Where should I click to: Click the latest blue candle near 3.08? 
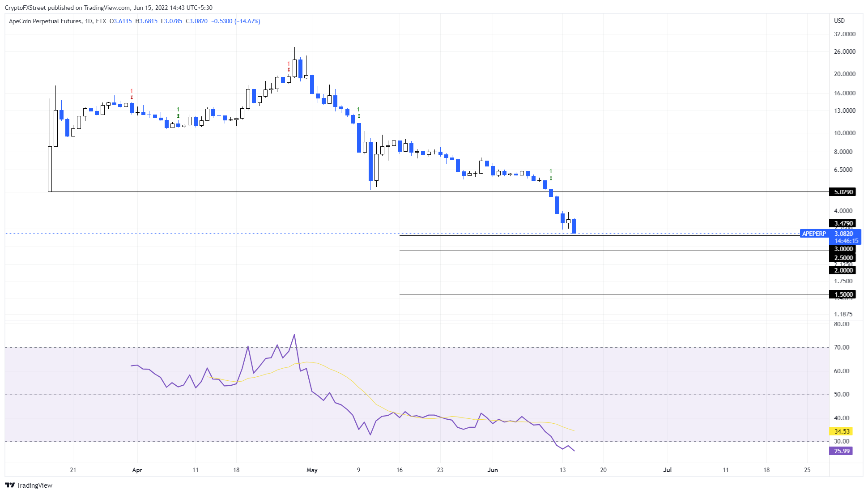click(x=574, y=226)
